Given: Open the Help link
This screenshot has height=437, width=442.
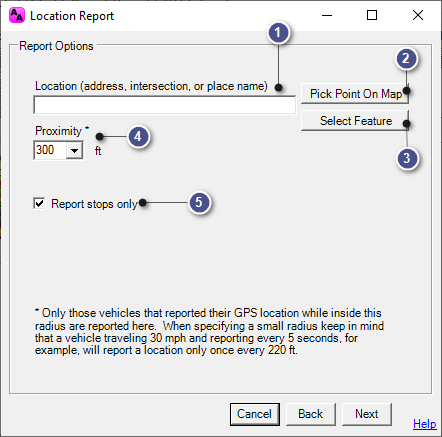Looking at the screenshot, I should pyautogui.click(x=424, y=424).
